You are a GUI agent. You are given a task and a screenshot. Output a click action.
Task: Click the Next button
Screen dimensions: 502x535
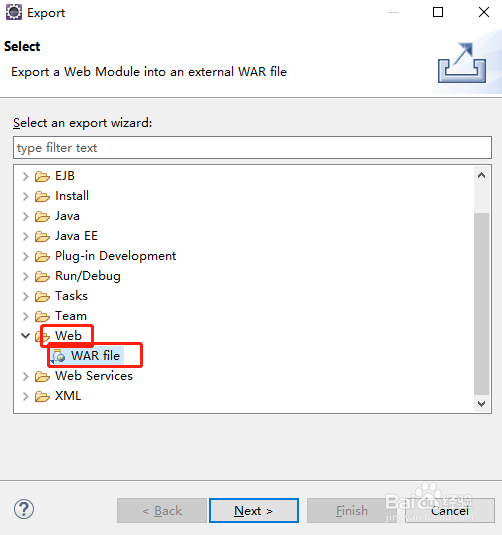(254, 510)
